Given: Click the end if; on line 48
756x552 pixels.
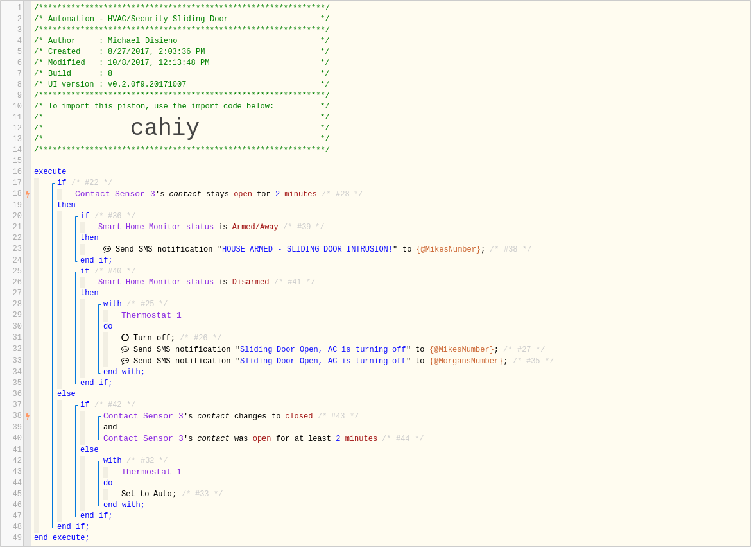Looking at the screenshot, I should click(73, 528).
